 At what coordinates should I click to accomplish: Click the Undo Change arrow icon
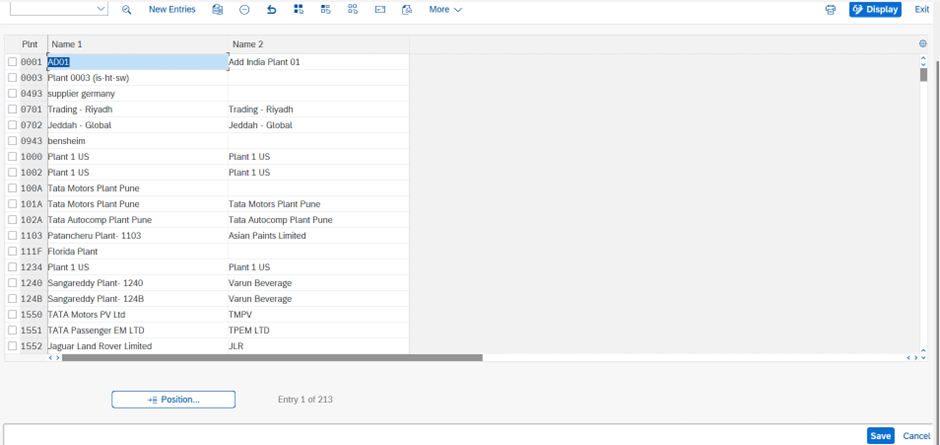pyautogui.click(x=272, y=10)
